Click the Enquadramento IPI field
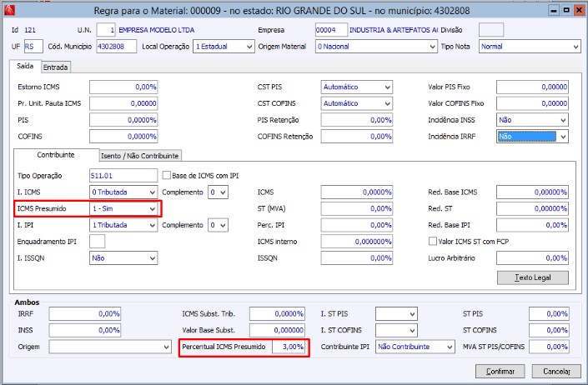588x385 pixels. [97, 242]
